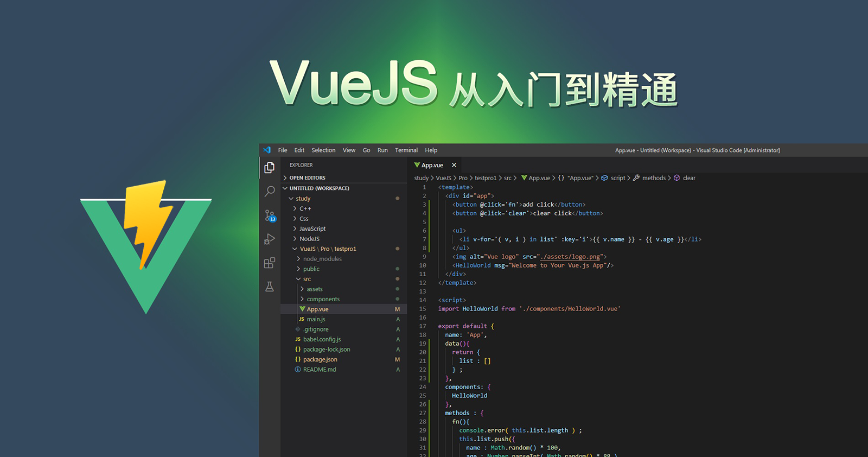Open the Explorer view in activity bar
This screenshot has height=457, width=868.
(270, 168)
